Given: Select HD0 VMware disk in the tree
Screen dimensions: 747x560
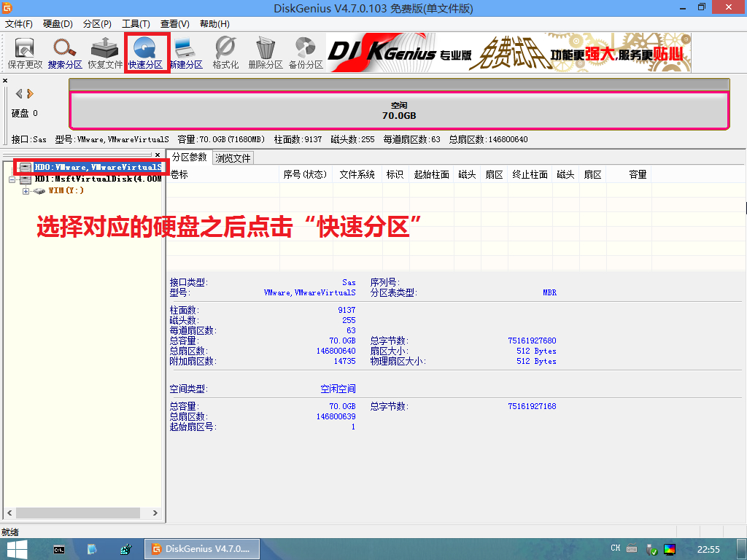Looking at the screenshot, I should (98, 167).
